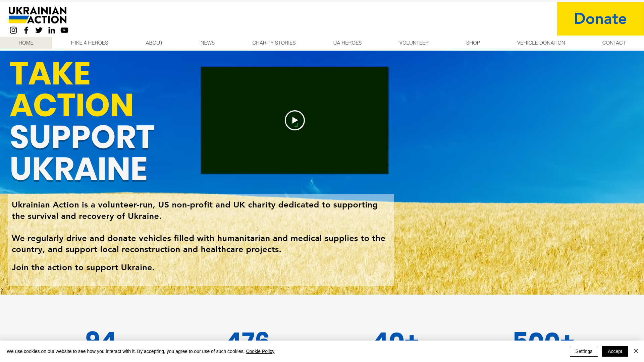The image size is (644, 362).
Task: Select the HOME menu item
Action: 26,43
